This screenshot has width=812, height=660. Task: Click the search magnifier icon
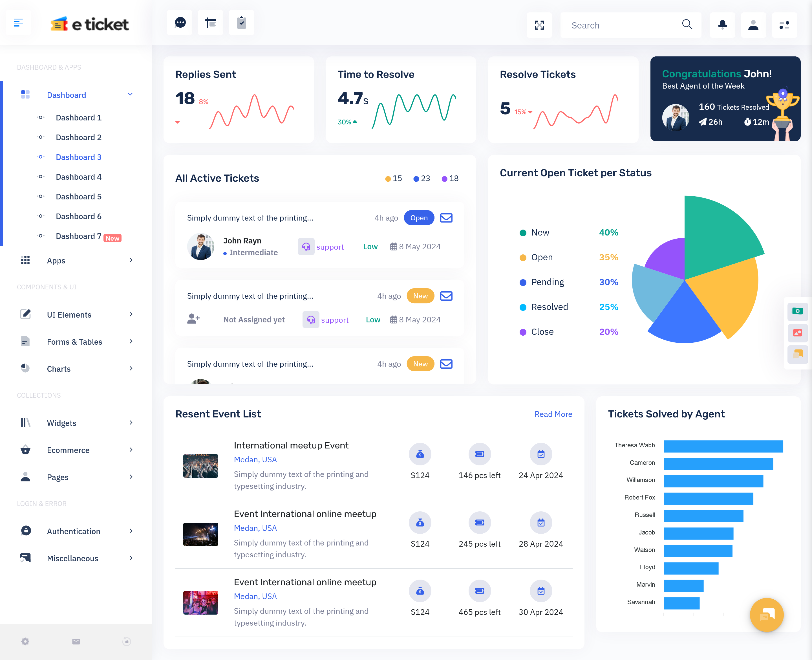pyautogui.click(x=687, y=24)
